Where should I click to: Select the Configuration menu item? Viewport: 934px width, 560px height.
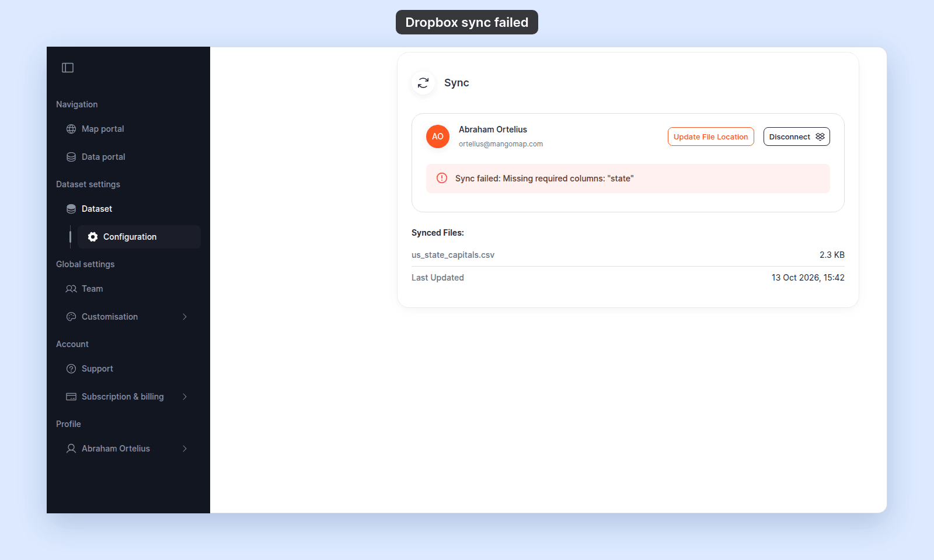tap(139, 237)
